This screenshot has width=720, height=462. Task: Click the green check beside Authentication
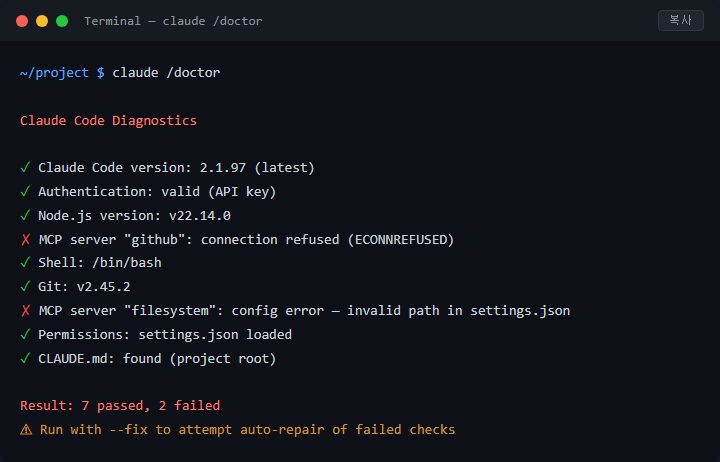pyautogui.click(x=25, y=191)
